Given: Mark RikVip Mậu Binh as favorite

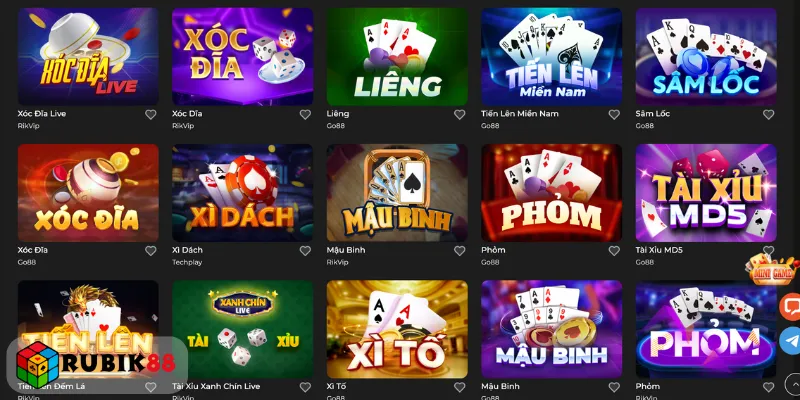Looking at the screenshot, I should [459, 251].
